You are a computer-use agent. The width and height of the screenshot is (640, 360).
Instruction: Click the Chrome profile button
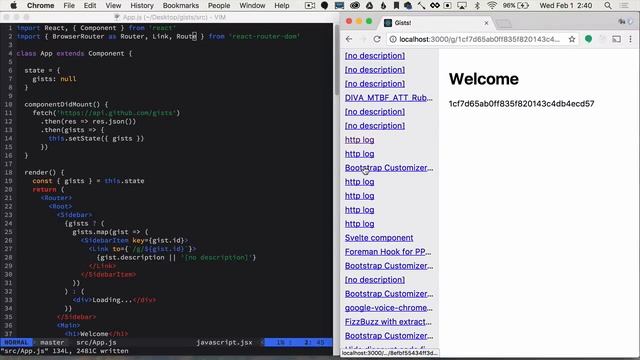point(625,21)
